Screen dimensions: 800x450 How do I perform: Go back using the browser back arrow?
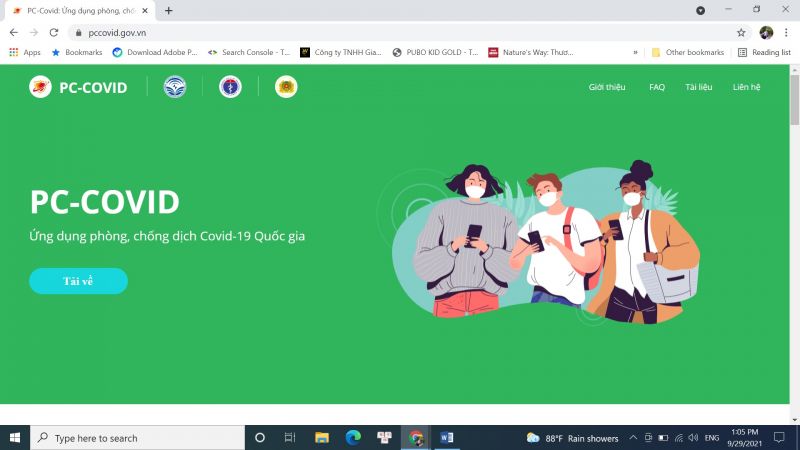tap(14, 33)
